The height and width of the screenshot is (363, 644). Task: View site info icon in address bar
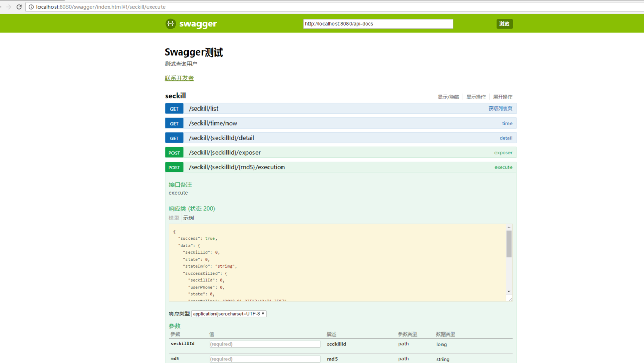tap(31, 7)
